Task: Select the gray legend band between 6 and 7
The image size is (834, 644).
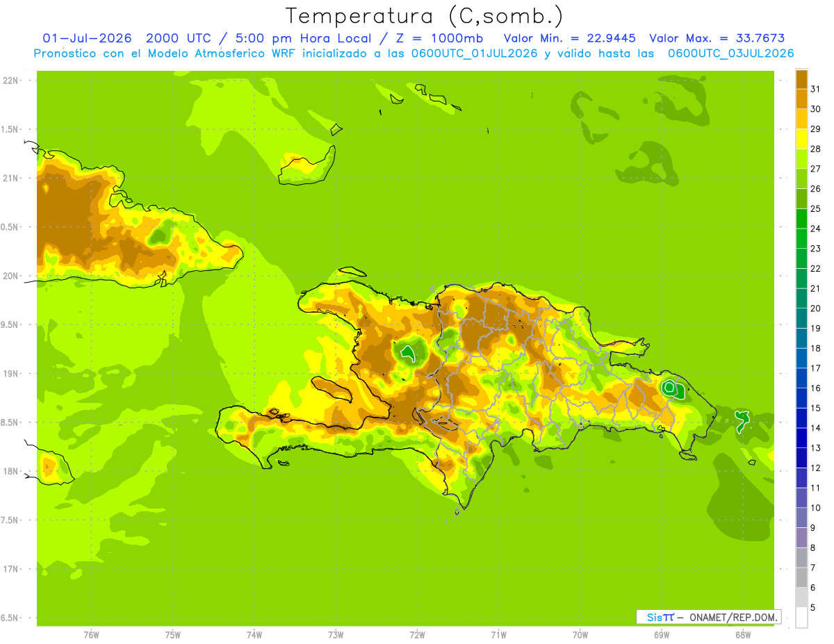Action: click(801, 577)
